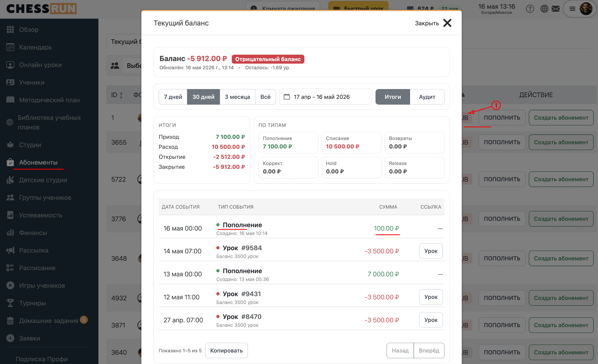Viewport: 598px width, 364px height.
Task: Open the date range picker 17 апр - 16 май
Action: (325, 97)
